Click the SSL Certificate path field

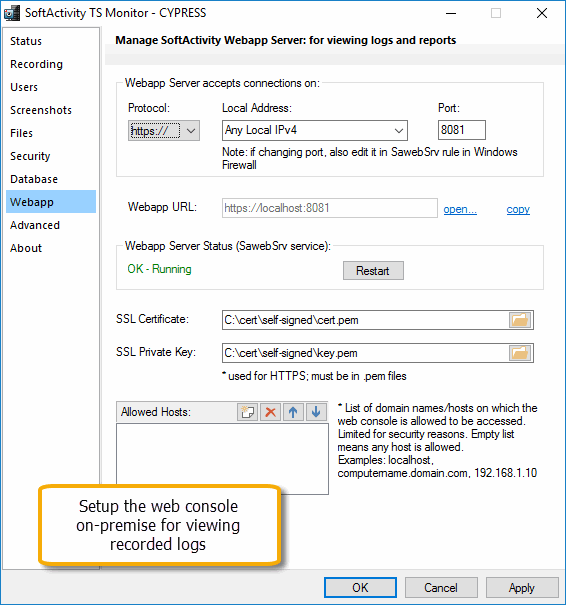[x=365, y=320]
